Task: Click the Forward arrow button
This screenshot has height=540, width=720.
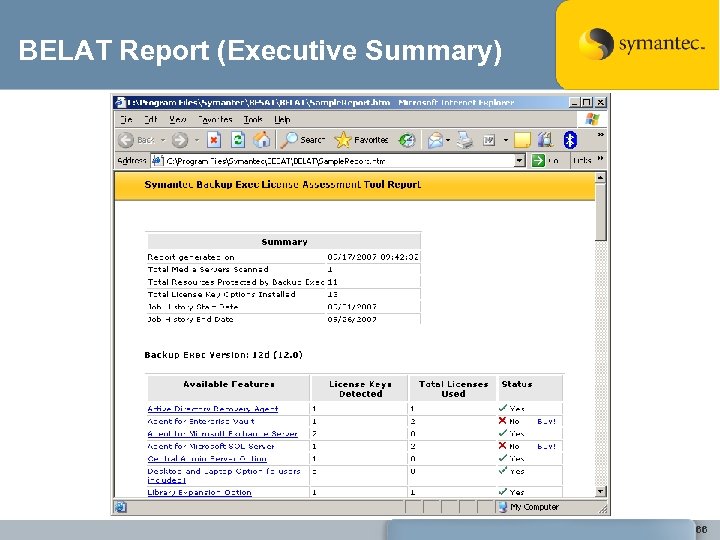Action: (180, 140)
